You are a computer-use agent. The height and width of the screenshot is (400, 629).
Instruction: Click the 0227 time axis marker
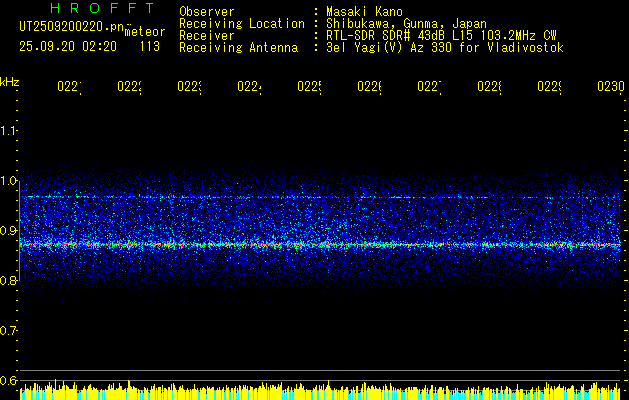pyautogui.click(x=429, y=87)
